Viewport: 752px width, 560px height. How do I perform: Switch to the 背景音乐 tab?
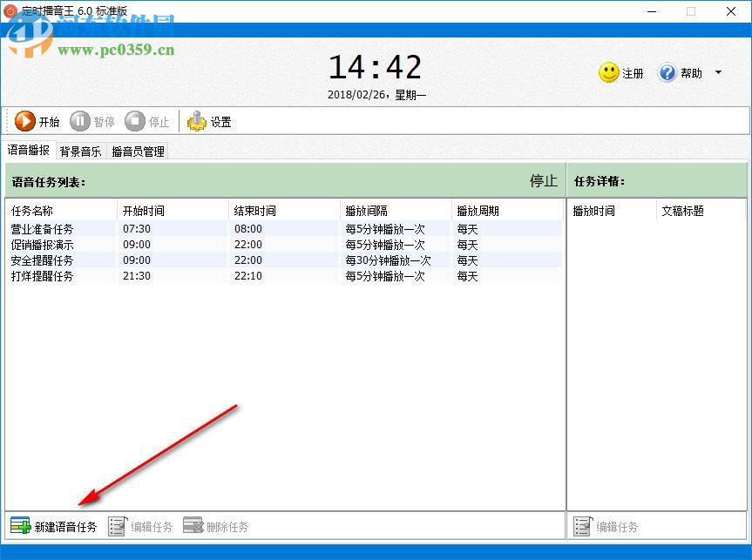[80, 150]
